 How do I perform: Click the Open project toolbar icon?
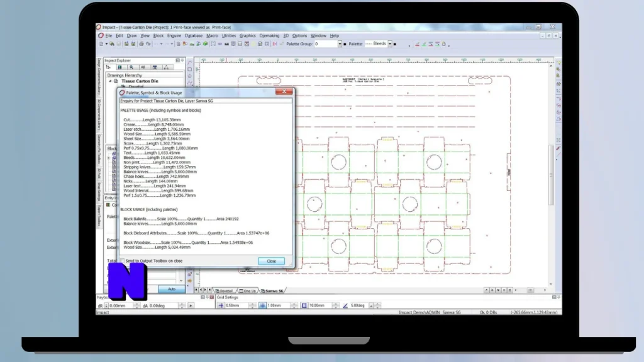click(111, 44)
